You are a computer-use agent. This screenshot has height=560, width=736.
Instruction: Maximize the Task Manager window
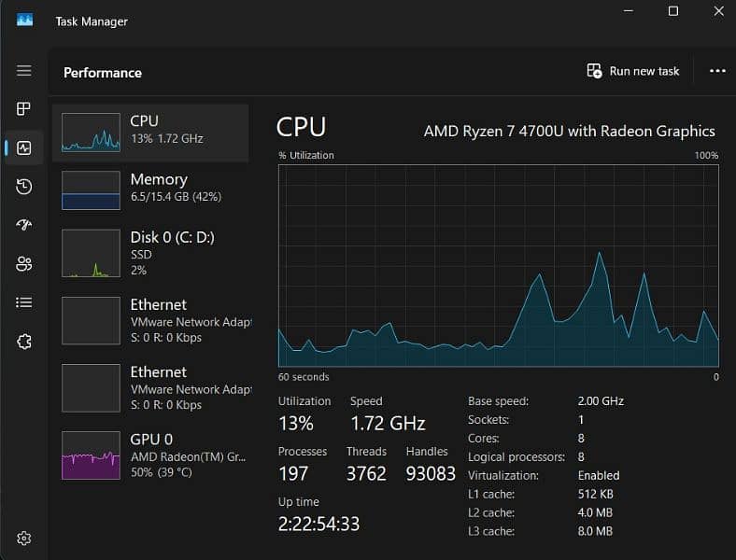pos(672,11)
